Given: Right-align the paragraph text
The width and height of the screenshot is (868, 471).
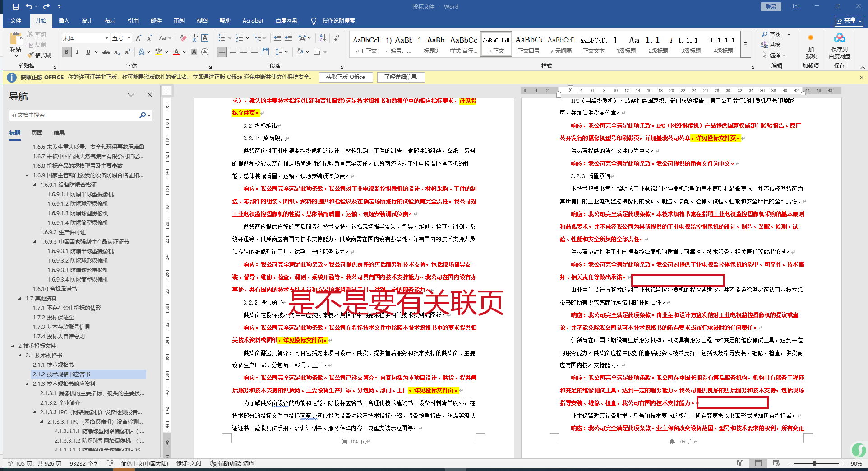Looking at the screenshot, I should [244, 52].
